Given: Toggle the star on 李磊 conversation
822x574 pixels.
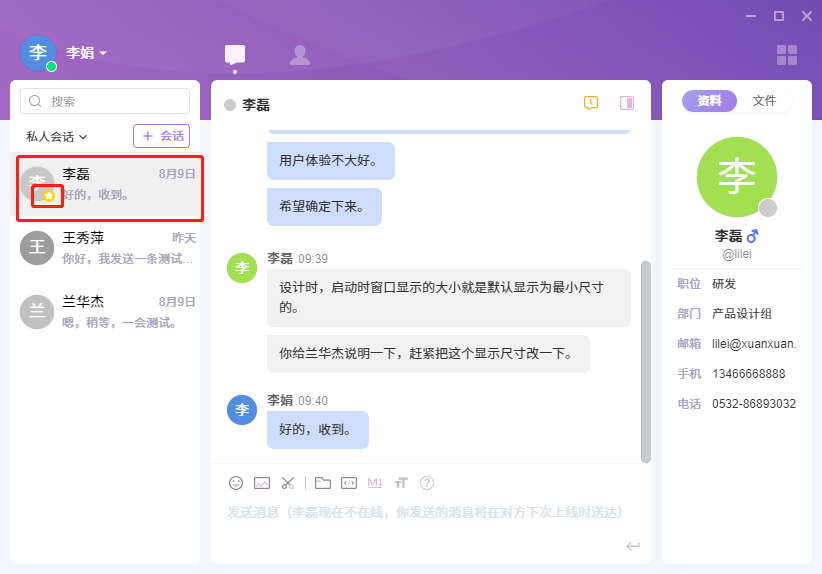Looking at the screenshot, I should [48, 195].
